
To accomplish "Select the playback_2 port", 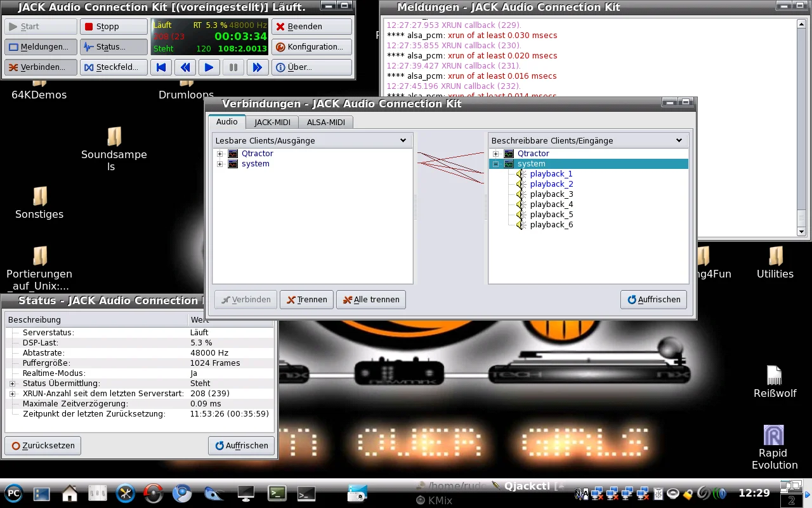I will click(x=551, y=184).
